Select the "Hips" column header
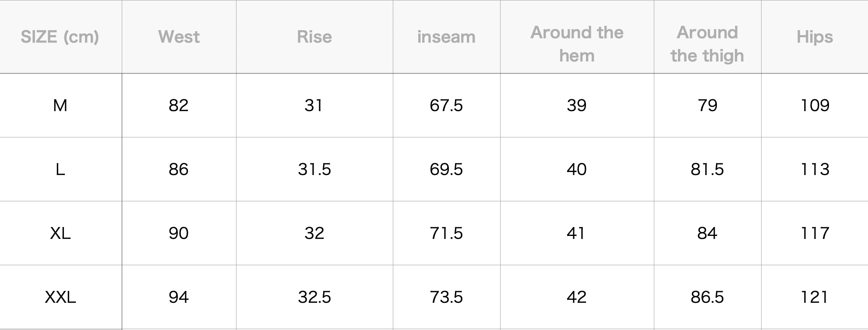 (814, 37)
